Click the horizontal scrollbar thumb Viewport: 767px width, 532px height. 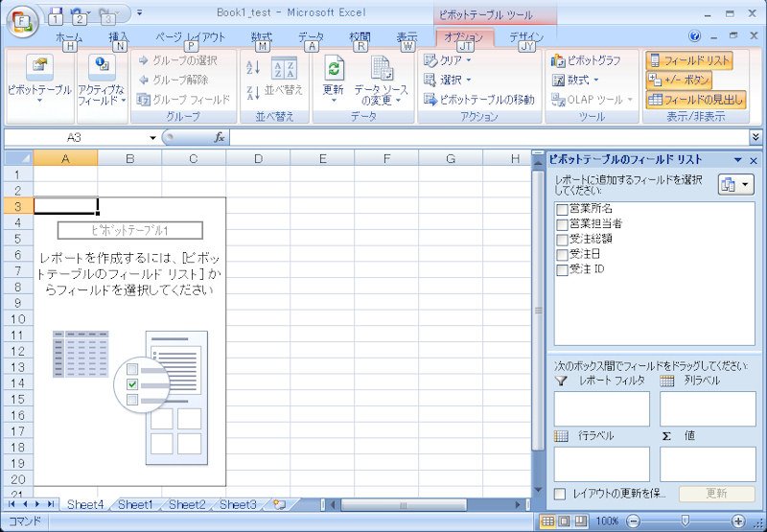coord(403,504)
